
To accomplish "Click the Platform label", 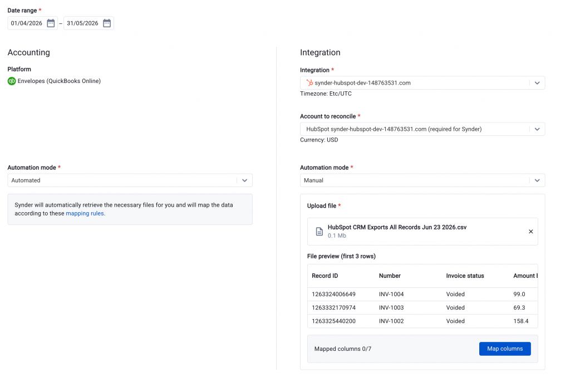I will coord(19,69).
